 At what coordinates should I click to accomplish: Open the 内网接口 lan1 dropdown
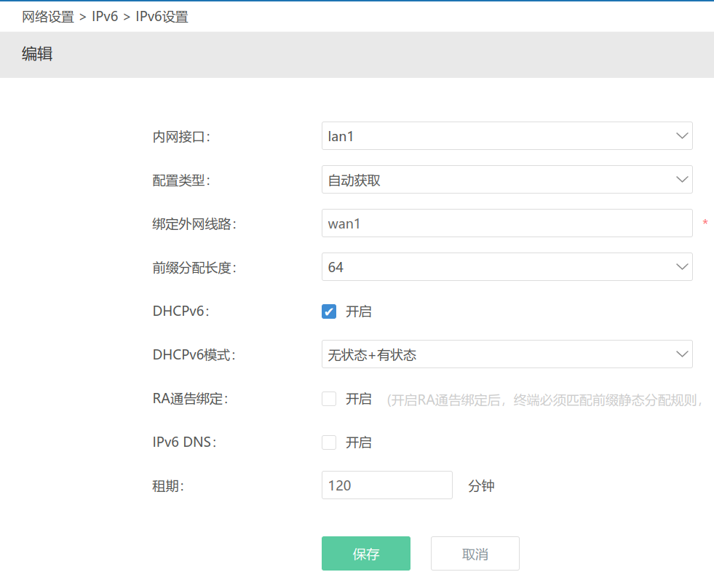coord(507,136)
